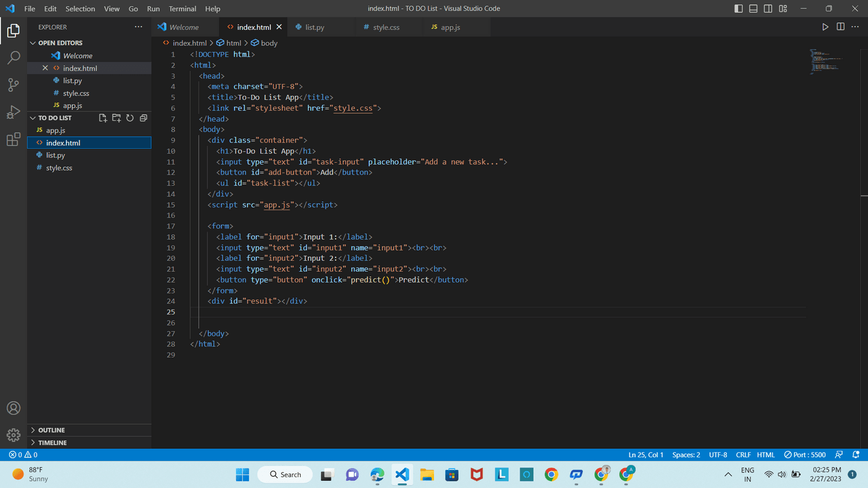Open editor more actions ellipsis
The width and height of the screenshot is (868, 488).
pos(855,27)
